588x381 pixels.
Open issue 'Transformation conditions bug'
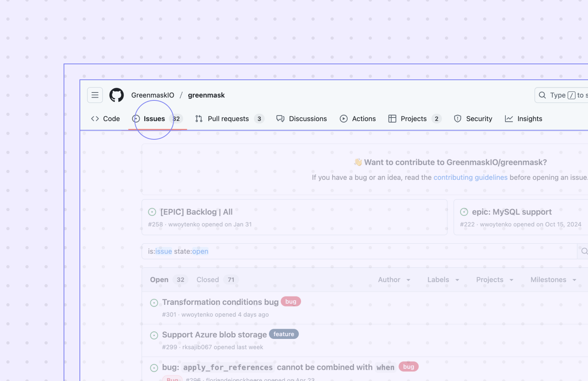coord(220,302)
